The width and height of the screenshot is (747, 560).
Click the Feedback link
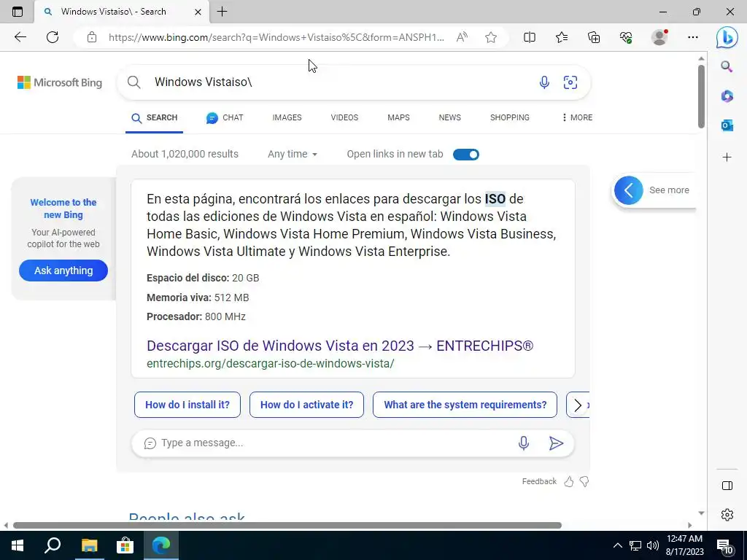(x=539, y=481)
